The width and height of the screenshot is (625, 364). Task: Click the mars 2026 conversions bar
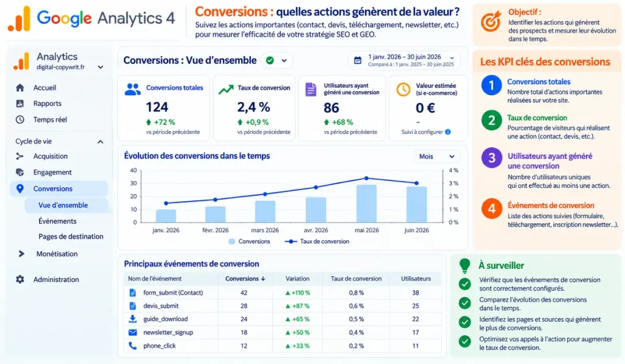pyautogui.click(x=265, y=212)
